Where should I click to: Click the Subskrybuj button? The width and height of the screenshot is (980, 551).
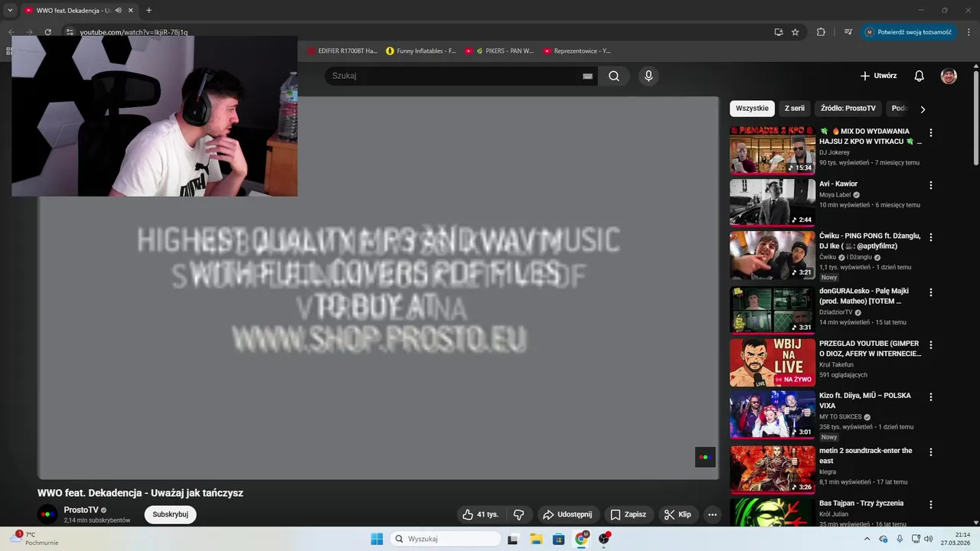170,514
